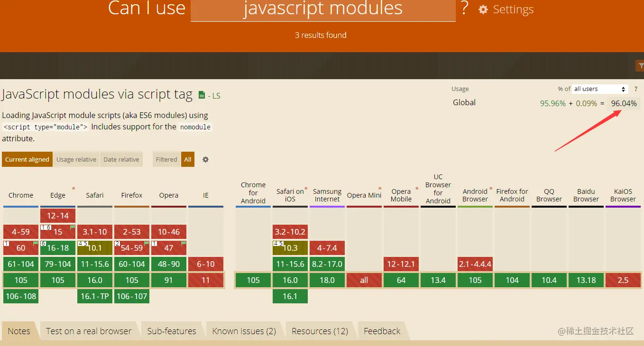Open Known issues (2) tab
Image resolution: width=644 pixels, height=346 pixels.
tap(244, 331)
